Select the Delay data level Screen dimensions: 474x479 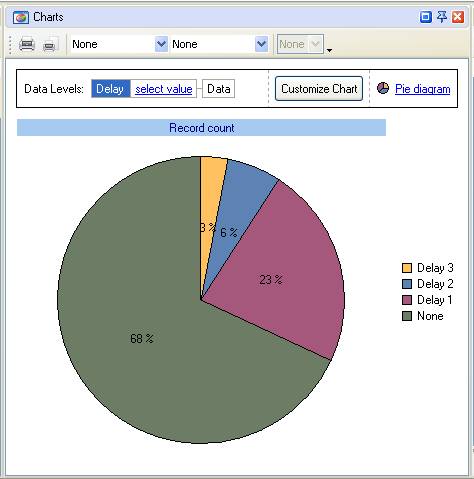pos(111,89)
